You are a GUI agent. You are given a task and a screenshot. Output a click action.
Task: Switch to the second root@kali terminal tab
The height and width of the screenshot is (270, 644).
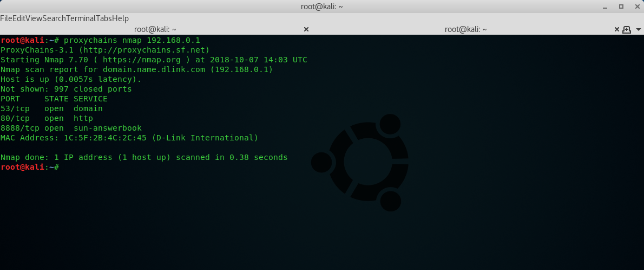click(x=466, y=29)
